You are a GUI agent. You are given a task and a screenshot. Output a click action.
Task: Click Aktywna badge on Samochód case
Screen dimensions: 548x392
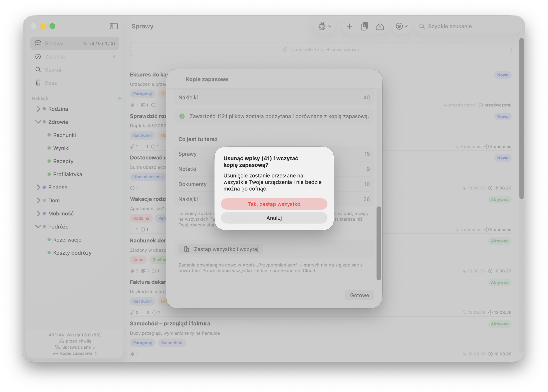pos(499,324)
